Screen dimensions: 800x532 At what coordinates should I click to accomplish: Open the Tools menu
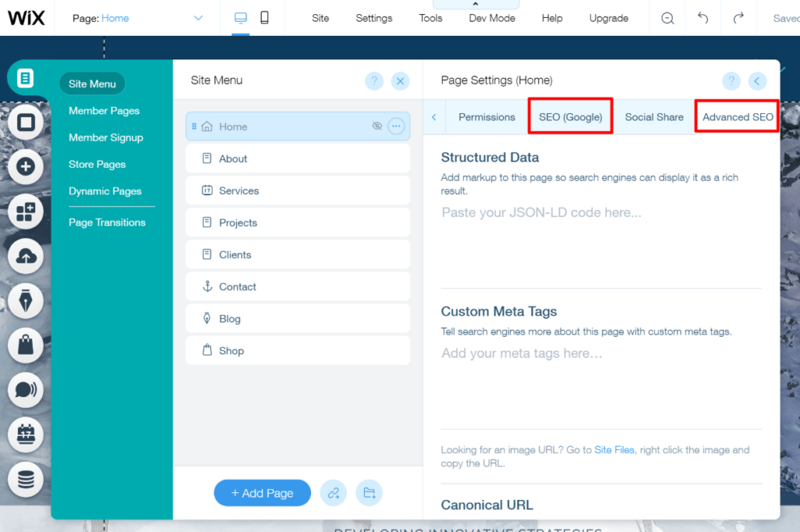[430, 19]
